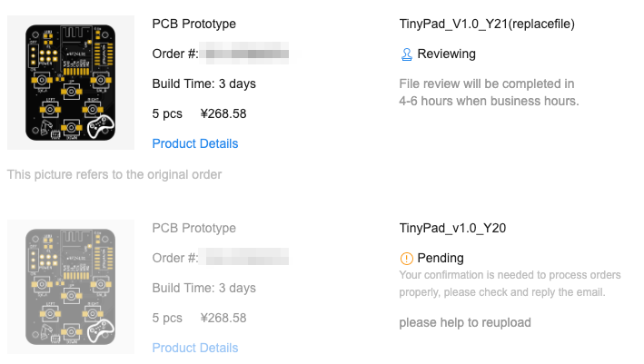The image size is (644, 364).
Task: Click the orange Pending warning icon
Action: pyautogui.click(x=406, y=258)
